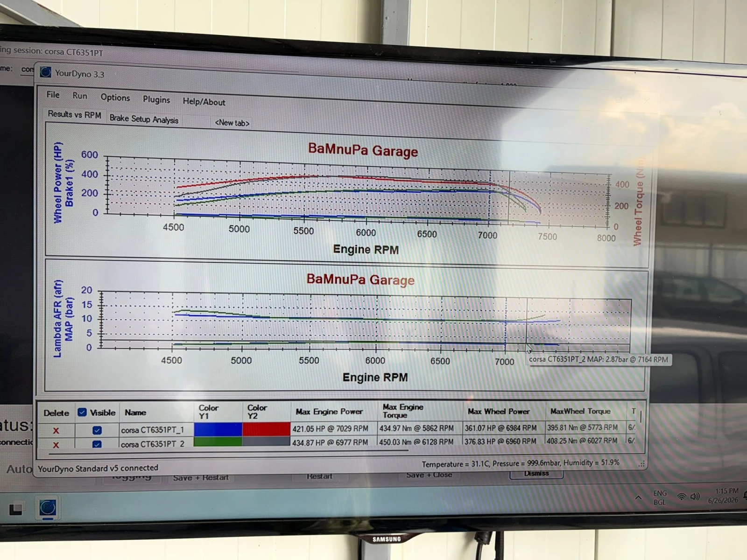Click the Save + Close button

click(429, 475)
